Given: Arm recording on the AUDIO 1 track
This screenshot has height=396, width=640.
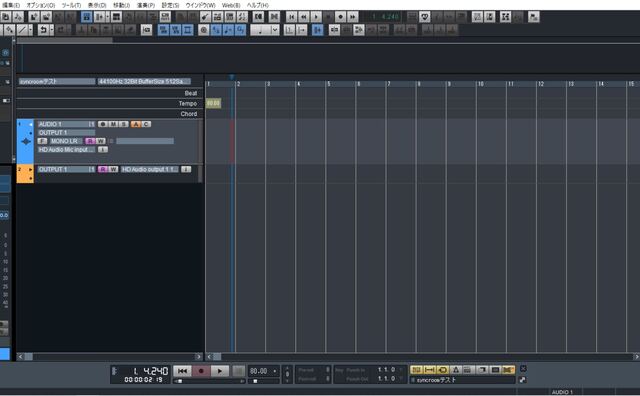Looking at the screenshot, I should pos(103,124).
